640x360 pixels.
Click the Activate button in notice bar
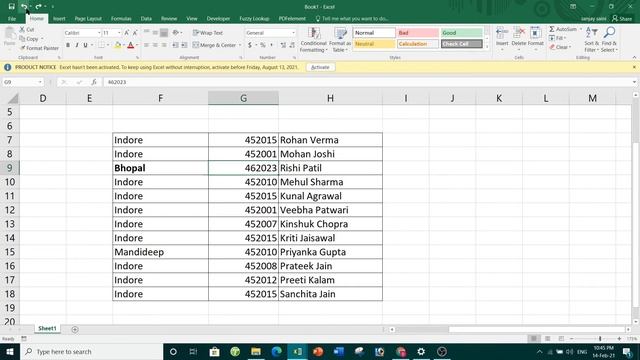(x=320, y=67)
